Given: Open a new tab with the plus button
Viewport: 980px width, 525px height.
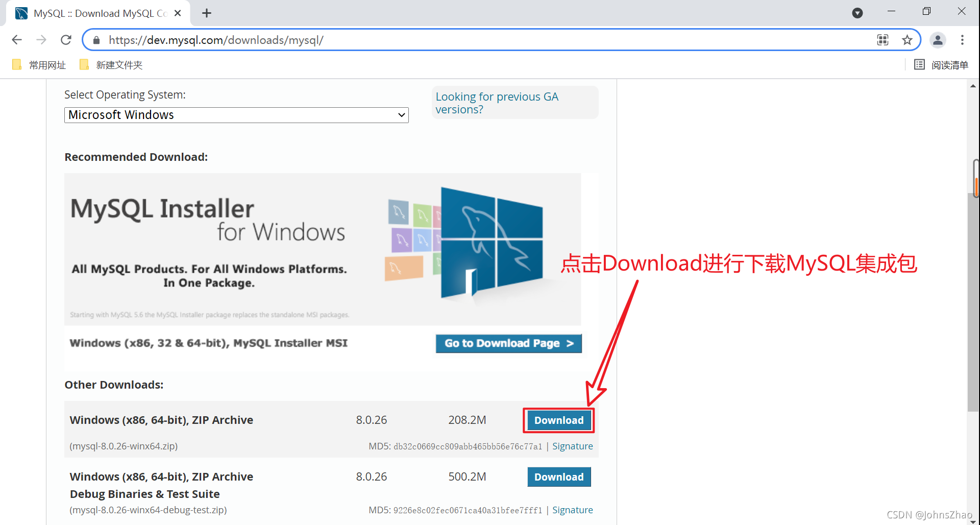Looking at the screenshot, I should 206,13.
